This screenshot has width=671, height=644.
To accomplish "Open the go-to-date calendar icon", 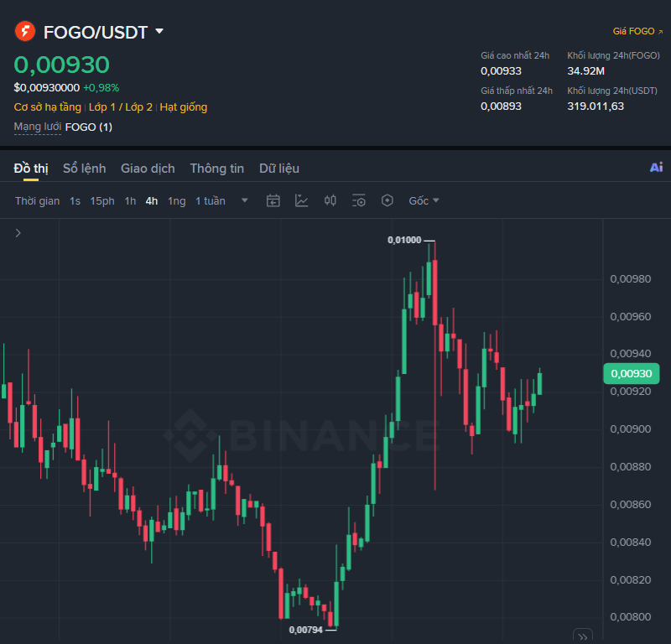I will point(273,200).
